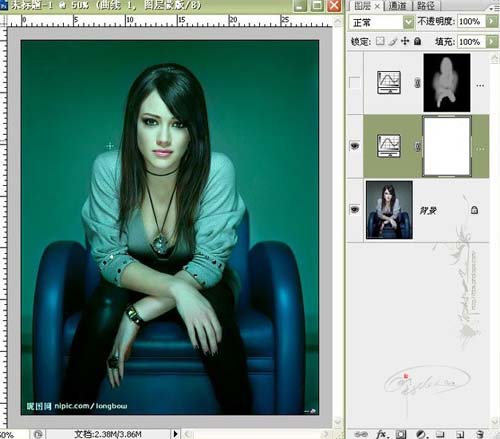Image resolution: width=500 pixels, height=439 pixels.
Task: Switch to the Channels tab
Action: (x=398, y=6)
